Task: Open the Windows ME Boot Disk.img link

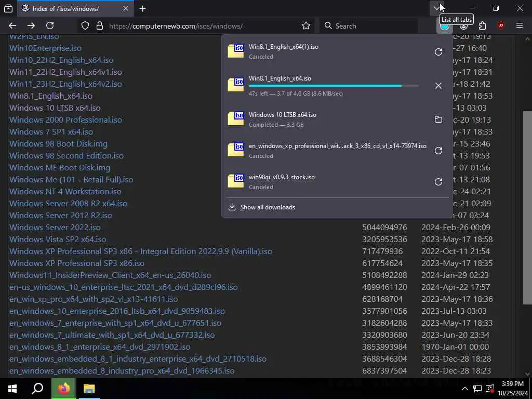Action: [x=60, y=168]
